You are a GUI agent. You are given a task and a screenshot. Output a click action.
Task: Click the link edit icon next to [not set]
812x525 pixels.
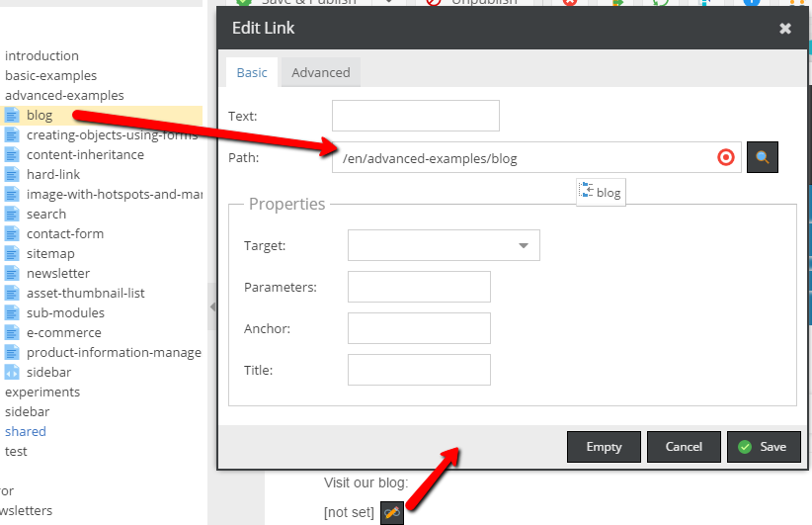point(392,512)
